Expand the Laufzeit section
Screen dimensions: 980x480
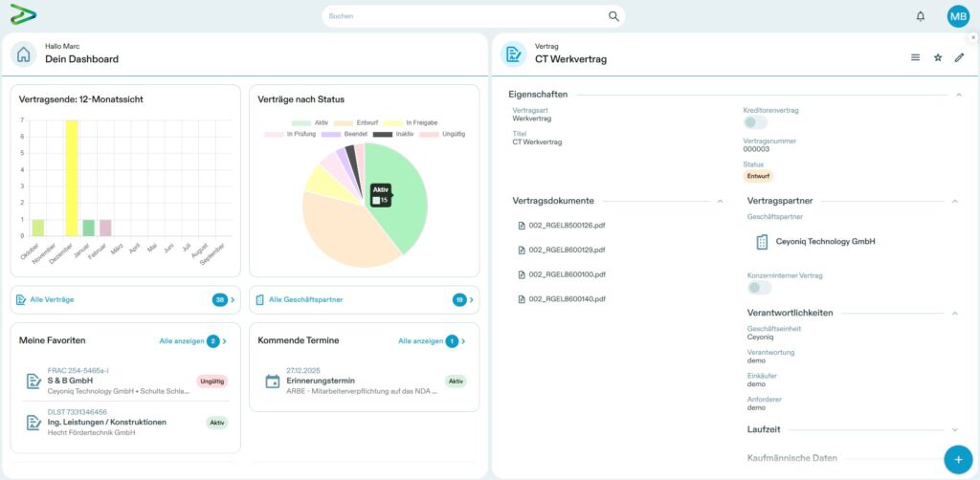955,430
